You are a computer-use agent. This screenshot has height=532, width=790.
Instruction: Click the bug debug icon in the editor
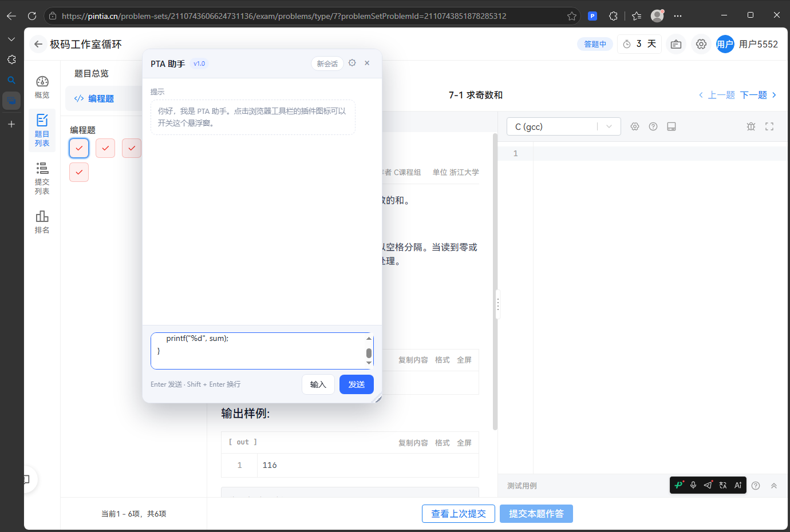(x=751, y=126)
